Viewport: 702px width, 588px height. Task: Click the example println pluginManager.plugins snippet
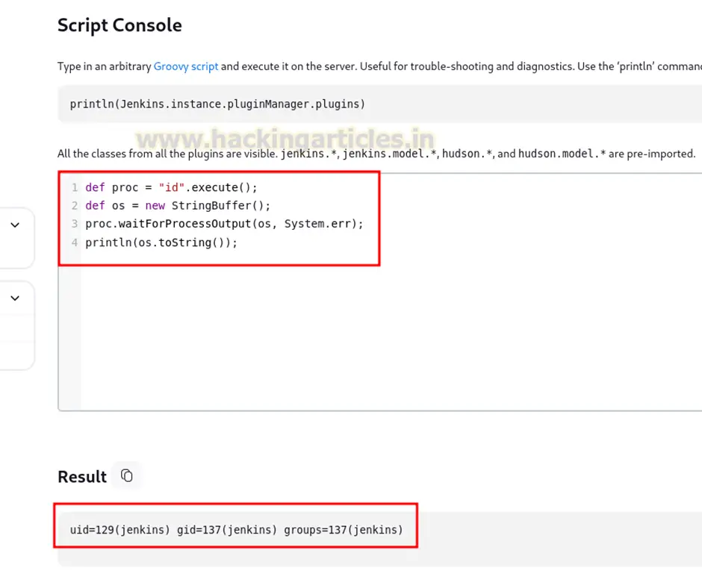click(x=217, y=104)
